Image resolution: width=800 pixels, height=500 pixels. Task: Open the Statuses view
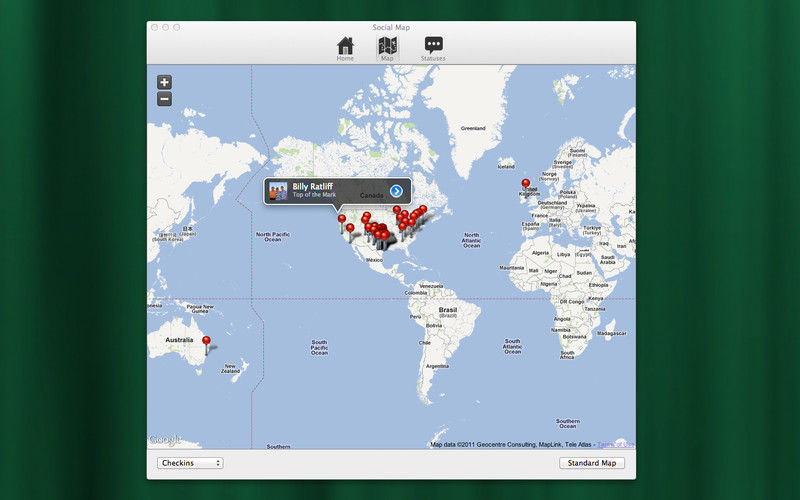tap(433, 49)
